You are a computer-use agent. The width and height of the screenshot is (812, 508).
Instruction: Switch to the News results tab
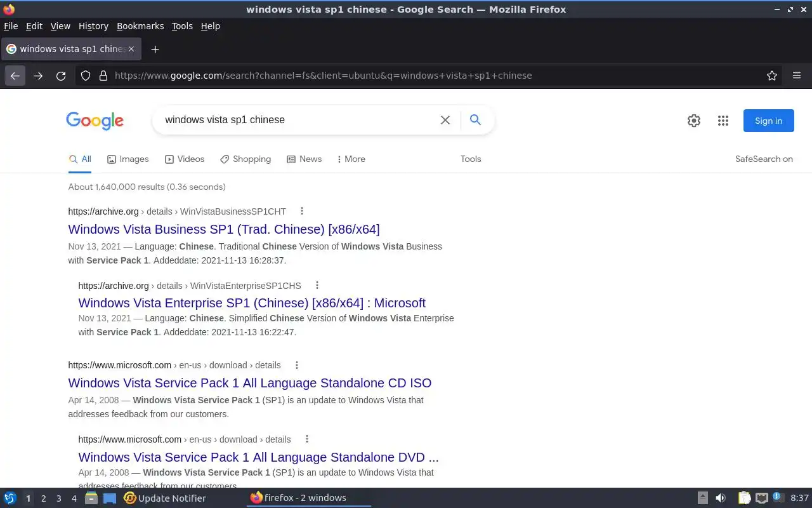[304, 159]
